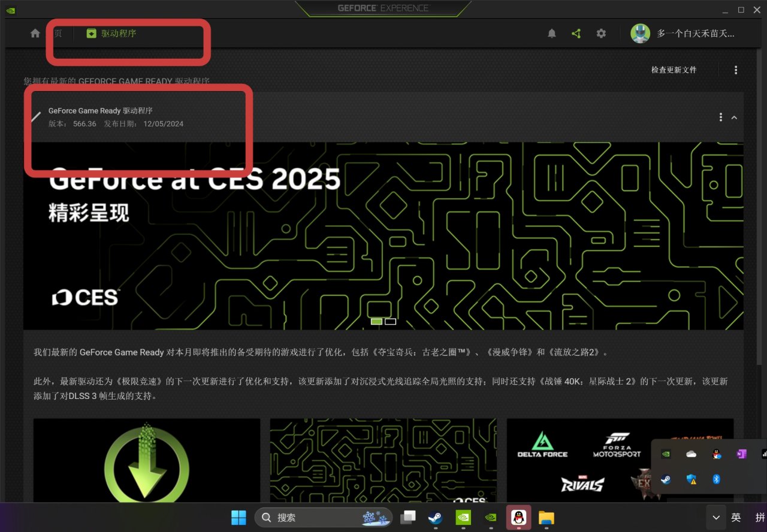
Task: Close the GeForce Experience window
Action: [757, 10]
